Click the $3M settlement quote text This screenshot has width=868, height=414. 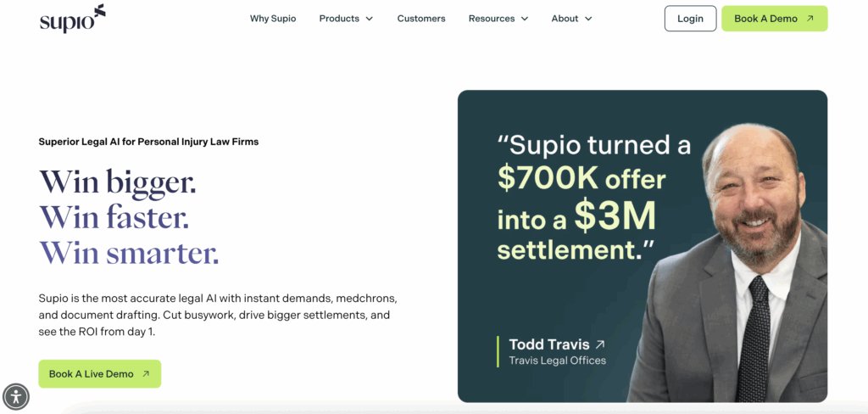pyautogui.click(x=593, y=199)
